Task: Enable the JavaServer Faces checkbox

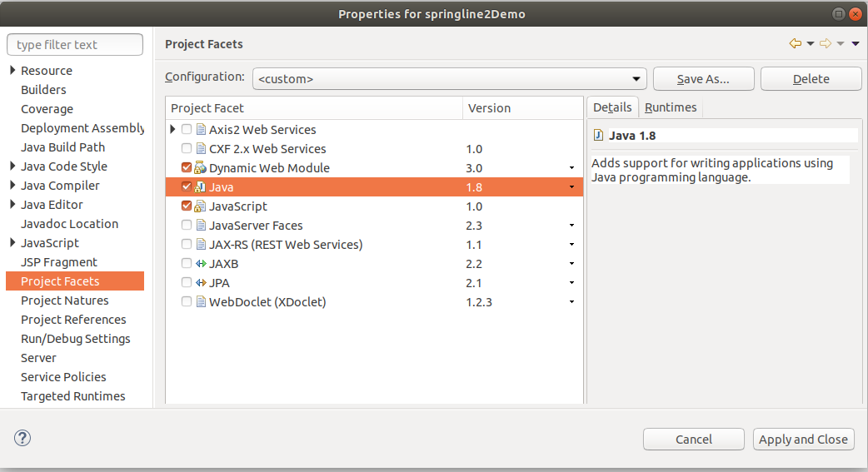Action: (187, 226)
